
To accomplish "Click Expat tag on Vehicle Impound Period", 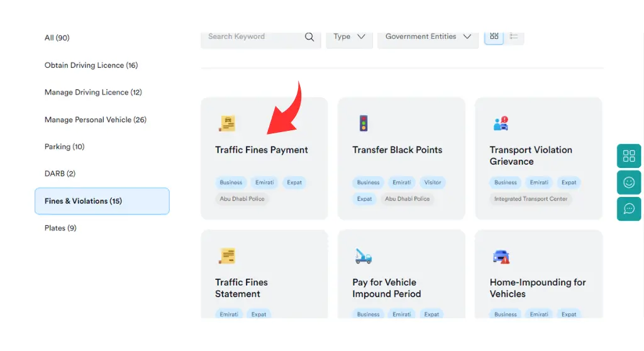I will [x=431, y=314].
